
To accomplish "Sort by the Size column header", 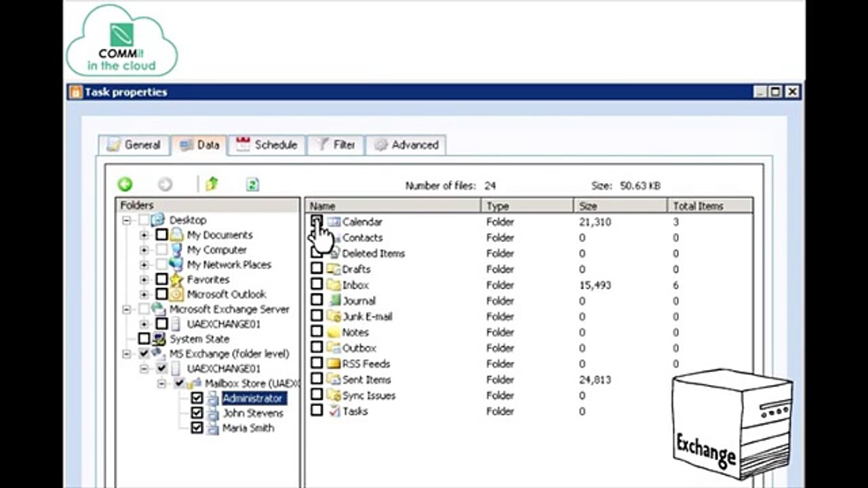I will tap(621, 205).
